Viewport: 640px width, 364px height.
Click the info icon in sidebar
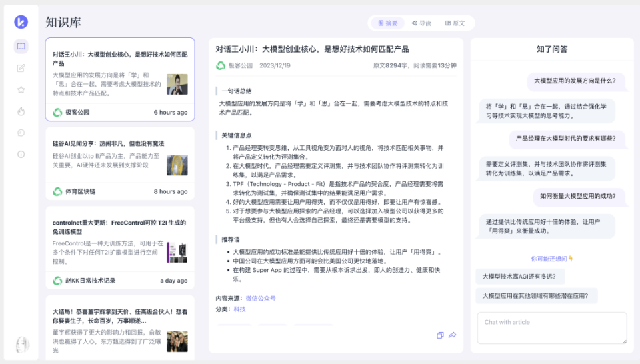pyautogui.click(x=21, y=154)
